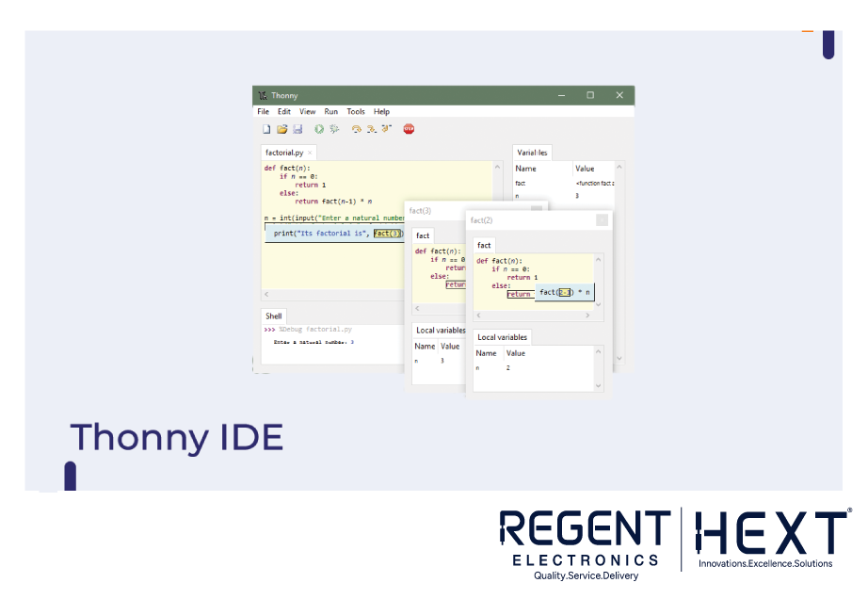Click the main editor's scroll-left arrow

266,295
